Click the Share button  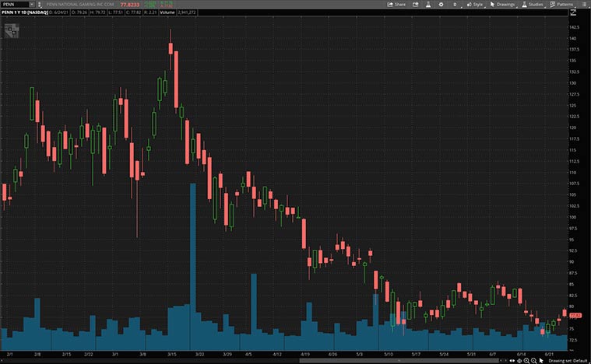(396, 4)
